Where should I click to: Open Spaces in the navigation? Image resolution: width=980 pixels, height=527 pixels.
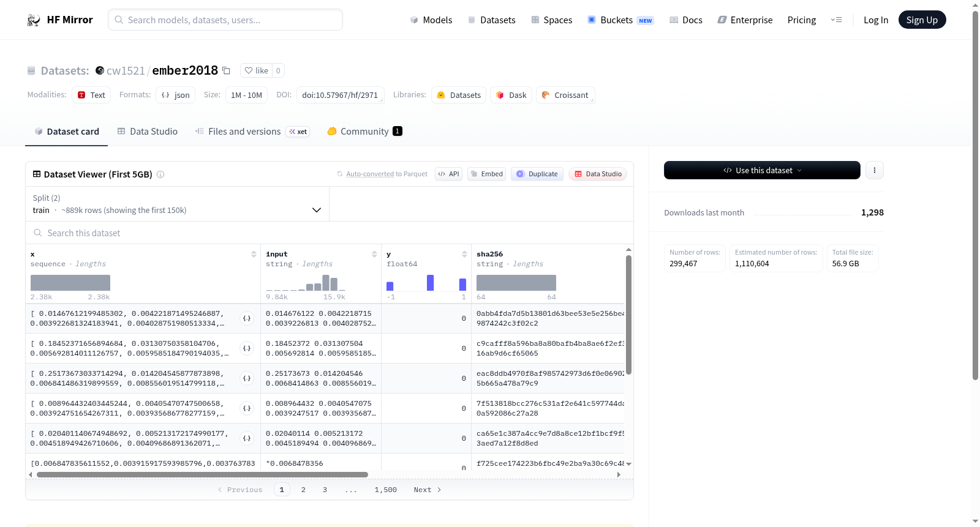click(x=552, y=20)
